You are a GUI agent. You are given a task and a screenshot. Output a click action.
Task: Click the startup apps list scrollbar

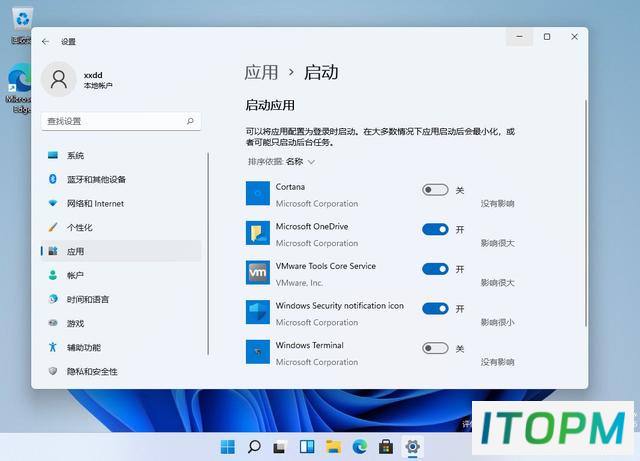[x=586, y=212]
